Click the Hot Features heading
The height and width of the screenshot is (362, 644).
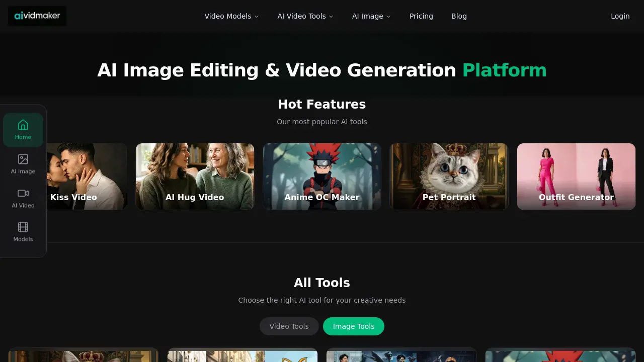[x=322, y=104]
